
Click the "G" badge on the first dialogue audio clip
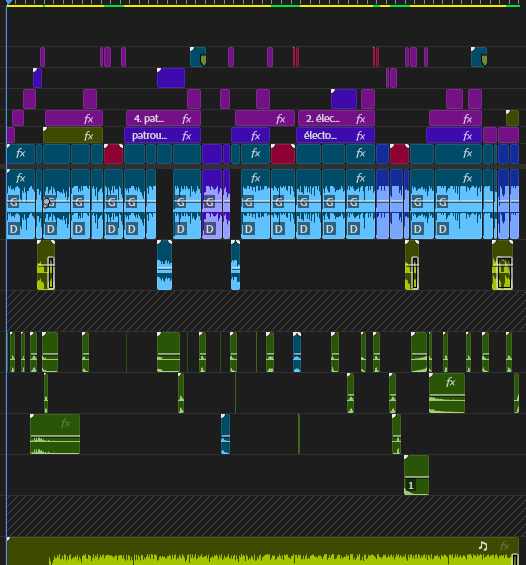[14, 202]
